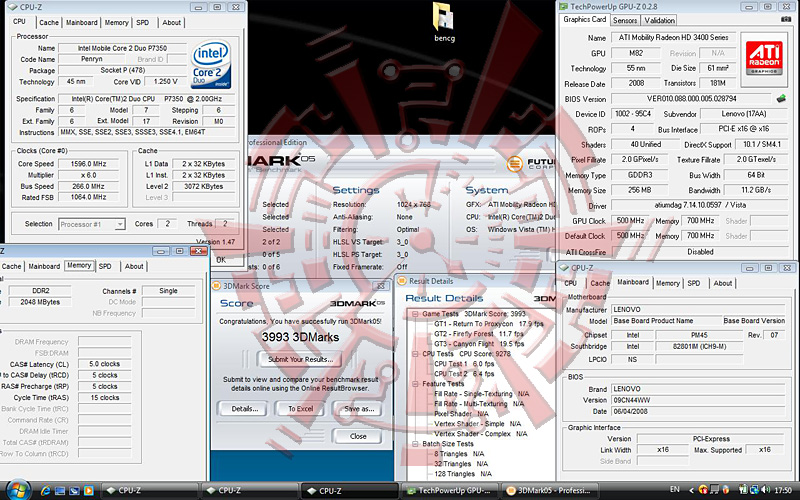Switch to Validation tab in GPU-Z
The width and height of the screenshot is (800, 500).
(659, 20)
